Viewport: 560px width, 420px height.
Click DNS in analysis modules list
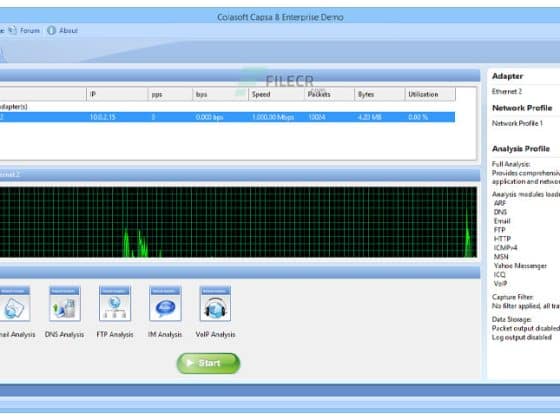(500, 212)
